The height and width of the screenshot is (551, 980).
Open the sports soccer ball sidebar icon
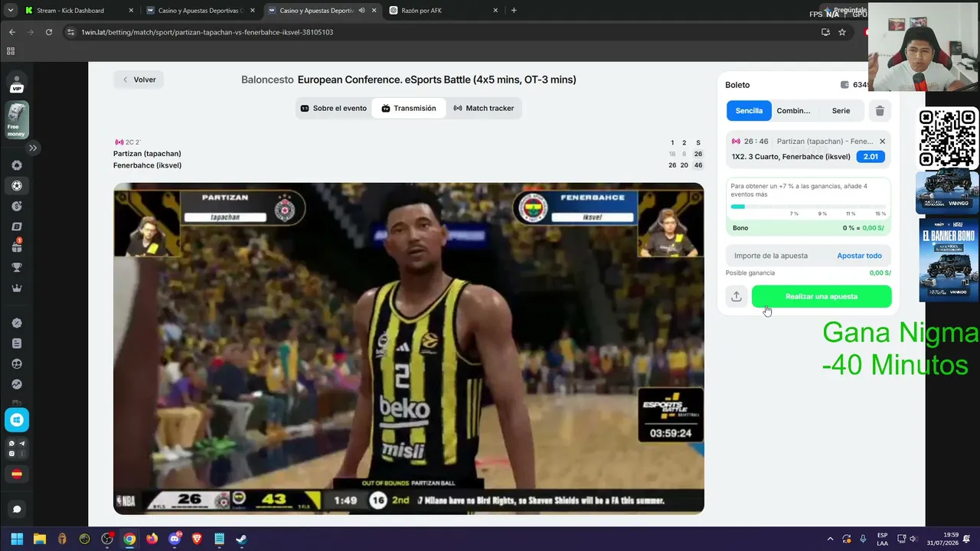pos(17,186)
